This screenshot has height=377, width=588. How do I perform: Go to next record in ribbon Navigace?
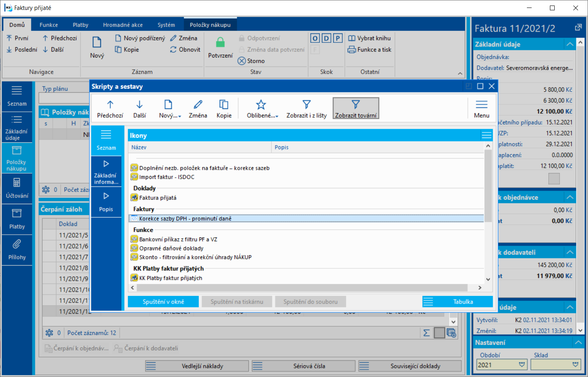tap(53, 50)
